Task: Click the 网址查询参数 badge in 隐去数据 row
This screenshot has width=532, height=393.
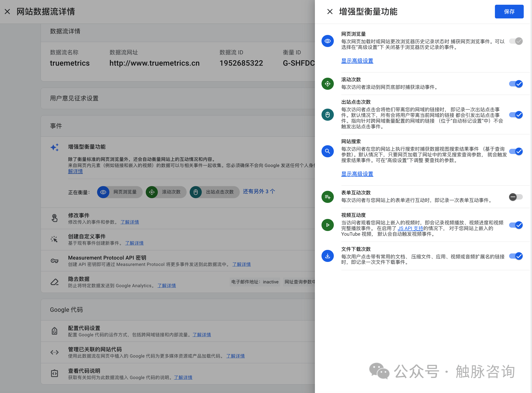Action: (299, 282)
